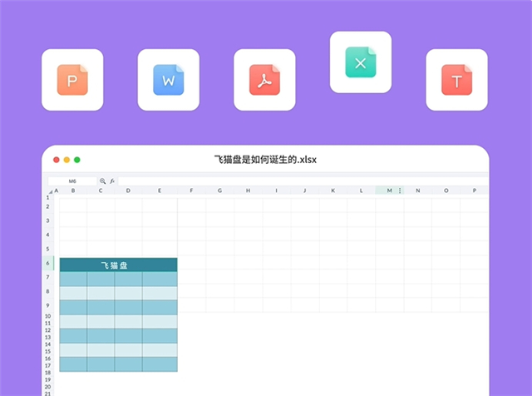Screen dimensions: 532x396
Task: Select the red PDF file icon
Action: pos(264,80)
